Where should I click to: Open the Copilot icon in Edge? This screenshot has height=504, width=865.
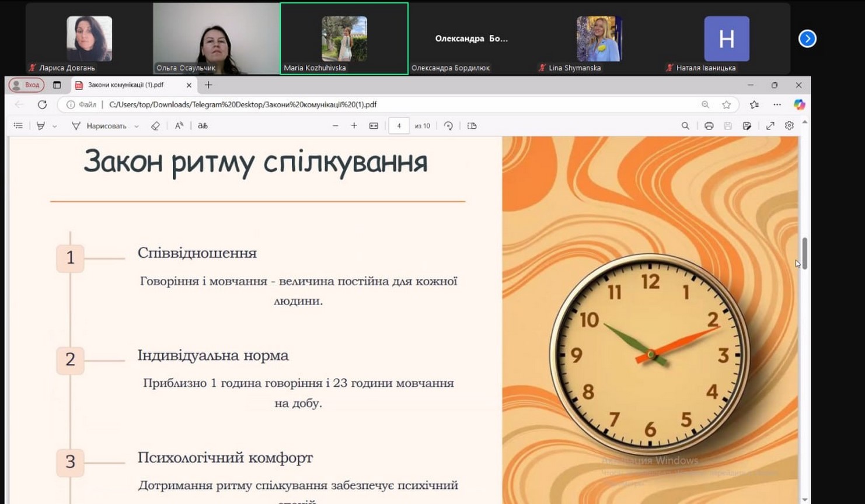[x=799, y=104]
